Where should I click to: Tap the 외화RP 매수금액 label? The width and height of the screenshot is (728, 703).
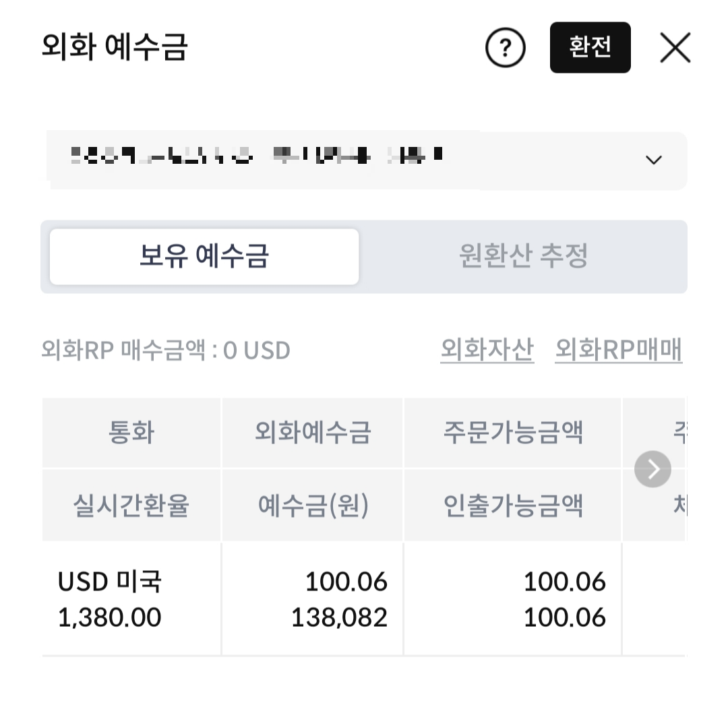[x=164, y=349]
